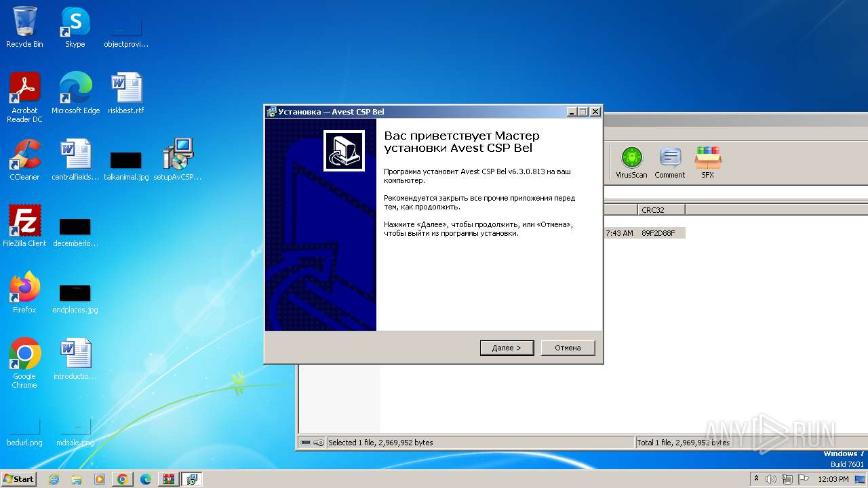Screen dimensions: 868x488
Task: Show hidden system tray icons
Action: coord(757,479)
